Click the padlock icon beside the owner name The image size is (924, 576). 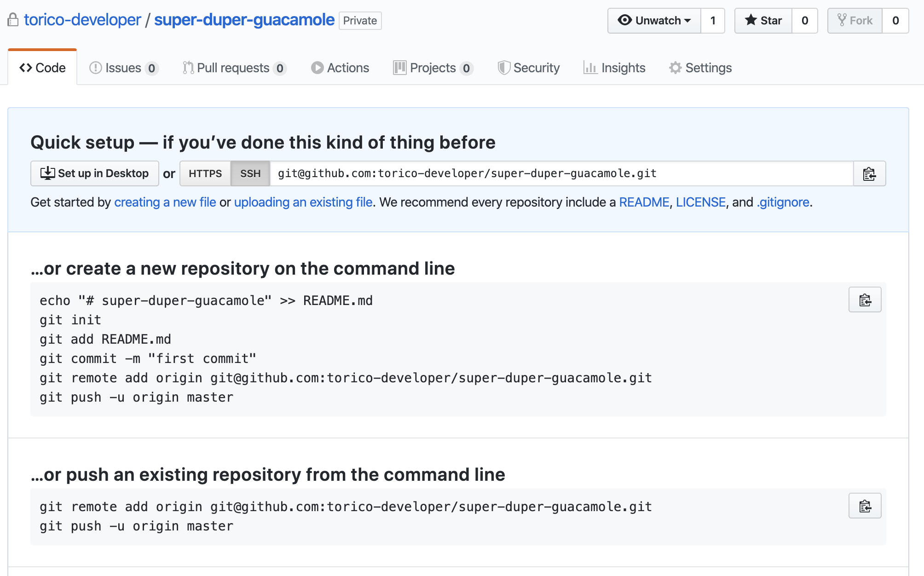(13, 20)
